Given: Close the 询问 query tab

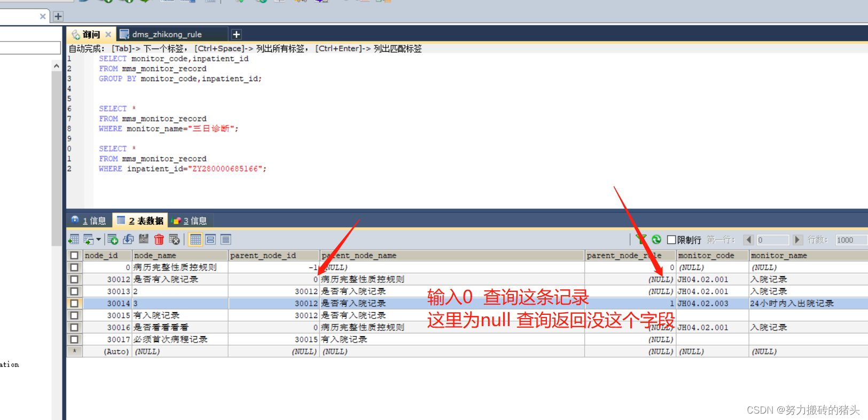Looking at the screenshot, I should pyautogui.click(x=108, y=34).
